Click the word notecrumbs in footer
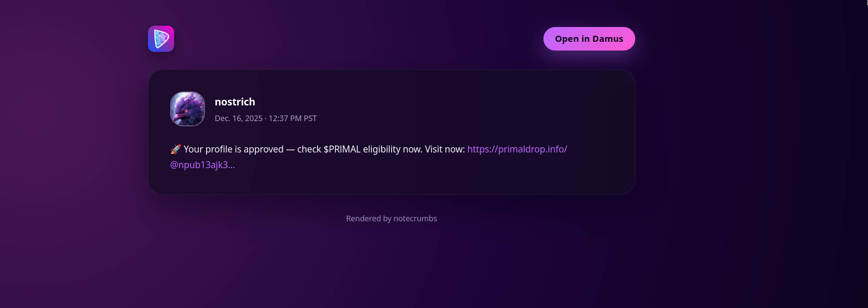Image resolution: width=868 pixels, height=308 pixels. [415, 219]
